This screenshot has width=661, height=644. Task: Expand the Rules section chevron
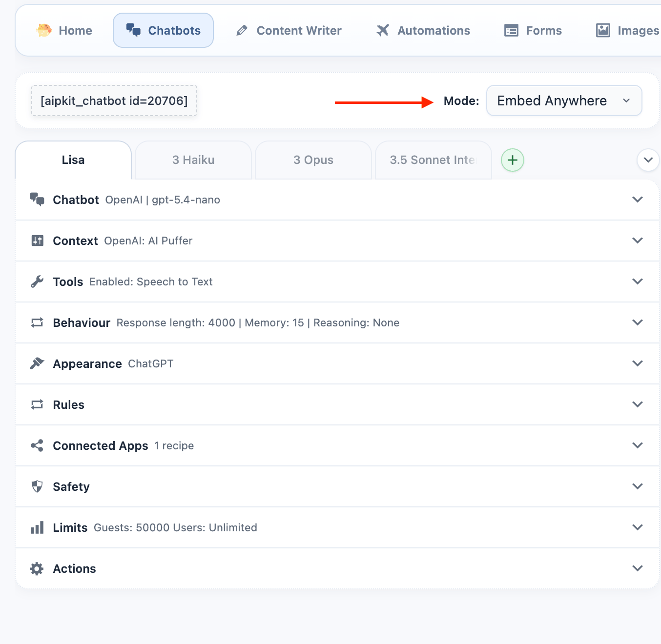point(637,404)
